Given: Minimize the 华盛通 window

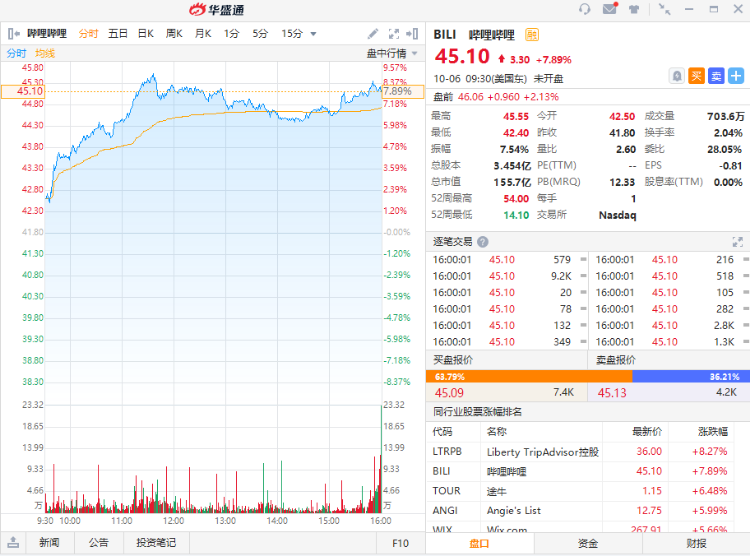Looking at the screenshot, I should coord(689,9).
